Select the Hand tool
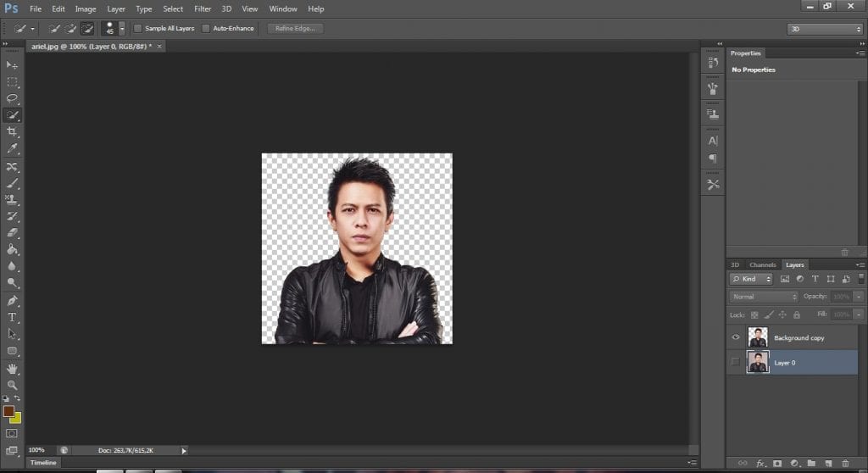Viewport: 868px width, 473px height. (12, 368)
